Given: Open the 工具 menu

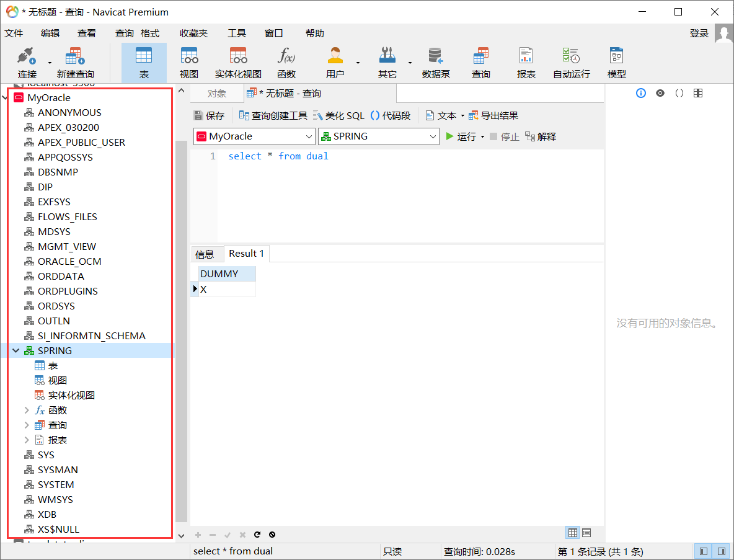Looking at the screenshot, I should 237,33.
